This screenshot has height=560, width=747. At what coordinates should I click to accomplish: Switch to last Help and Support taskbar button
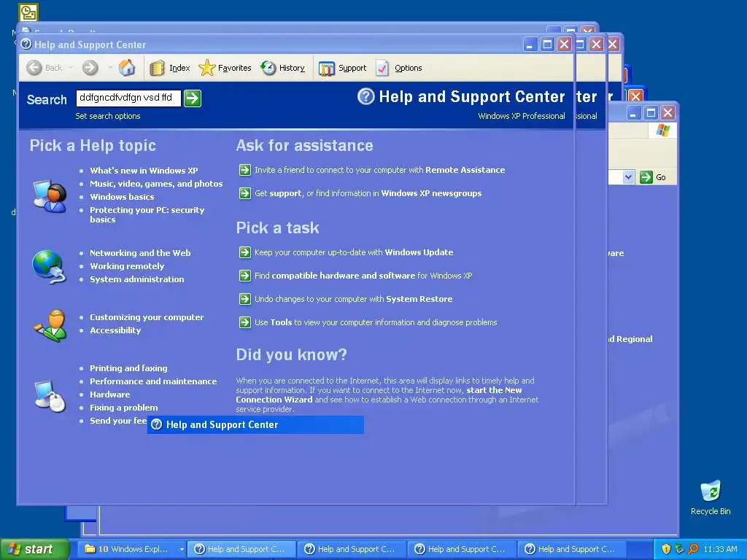571,549
